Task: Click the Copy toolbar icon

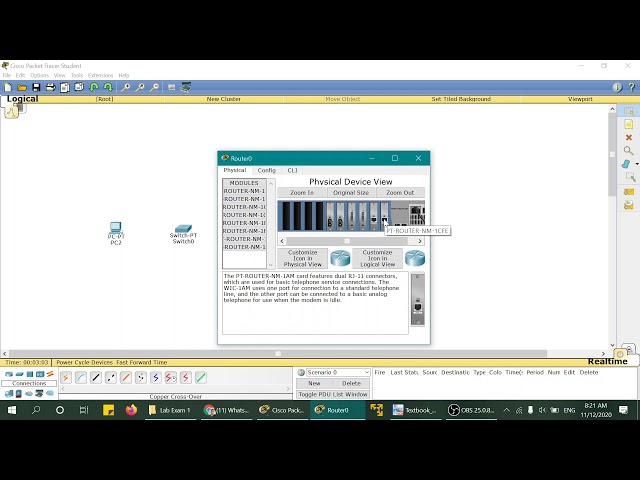Action: (64, 87)
